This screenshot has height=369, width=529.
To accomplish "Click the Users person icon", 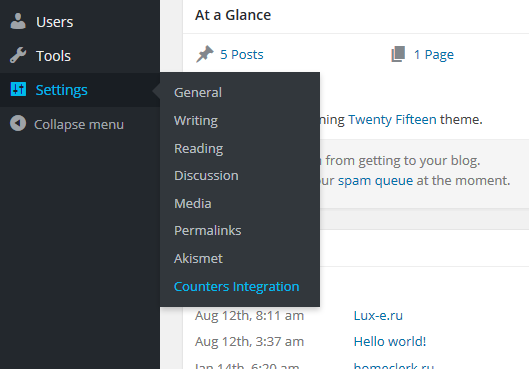I will point(18,21).
